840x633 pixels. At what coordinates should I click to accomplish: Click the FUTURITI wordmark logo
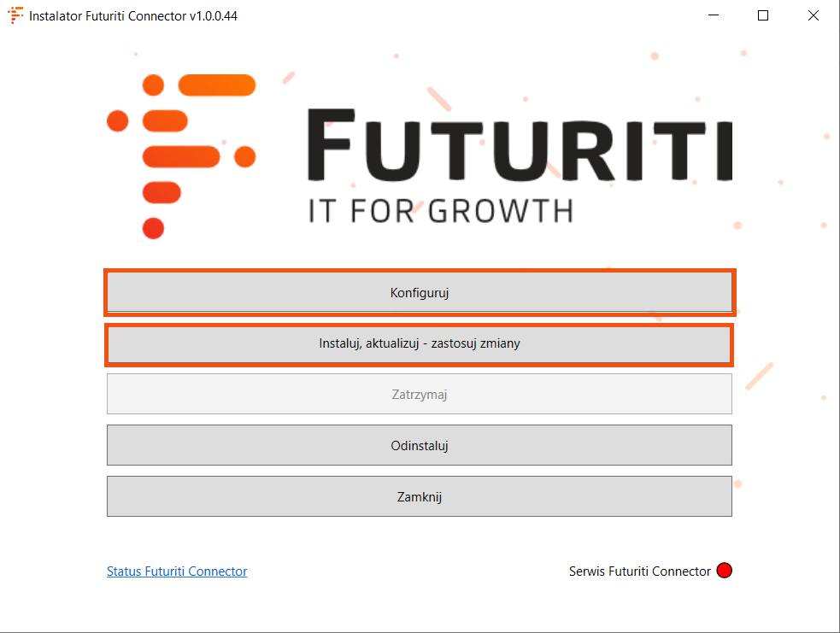point(519,145)
